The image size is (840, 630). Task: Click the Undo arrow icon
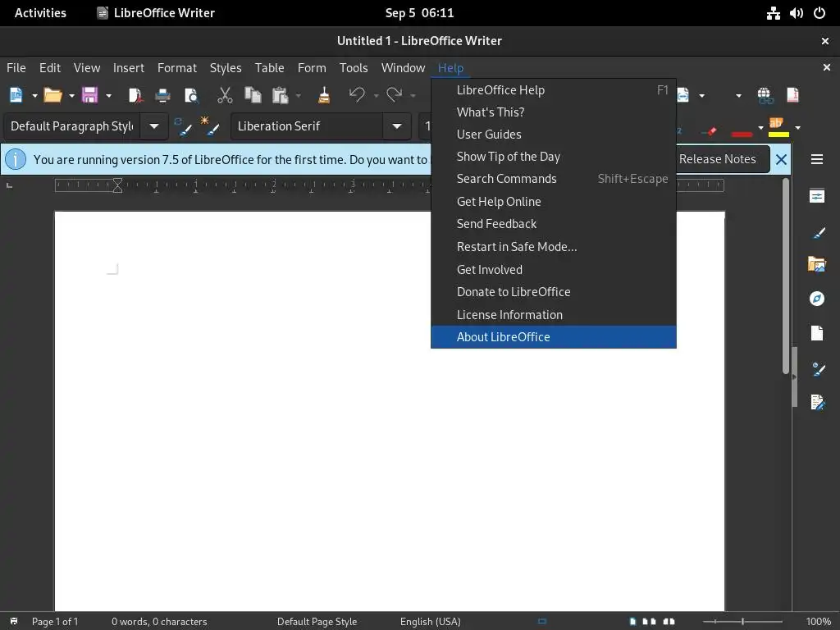(358, 95)
